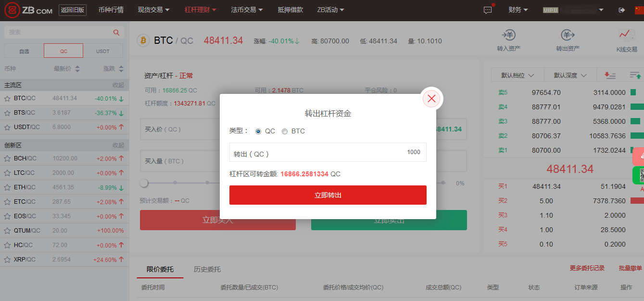This screenshot has height=301, width=644.
Task: Select the QC type radio button
Action: 258,131
